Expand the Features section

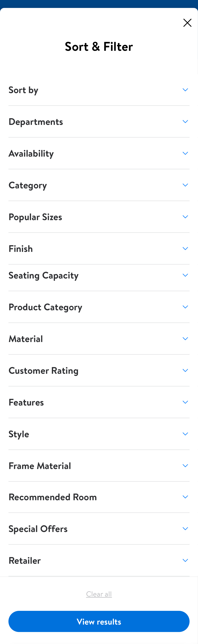(x=99, y=402)
